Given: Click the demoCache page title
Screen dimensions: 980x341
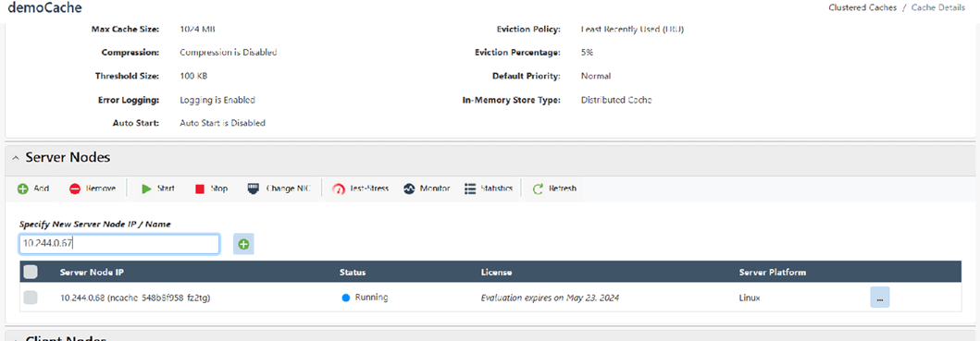Looking at the screenshot, I should click(x=44, y=8).
